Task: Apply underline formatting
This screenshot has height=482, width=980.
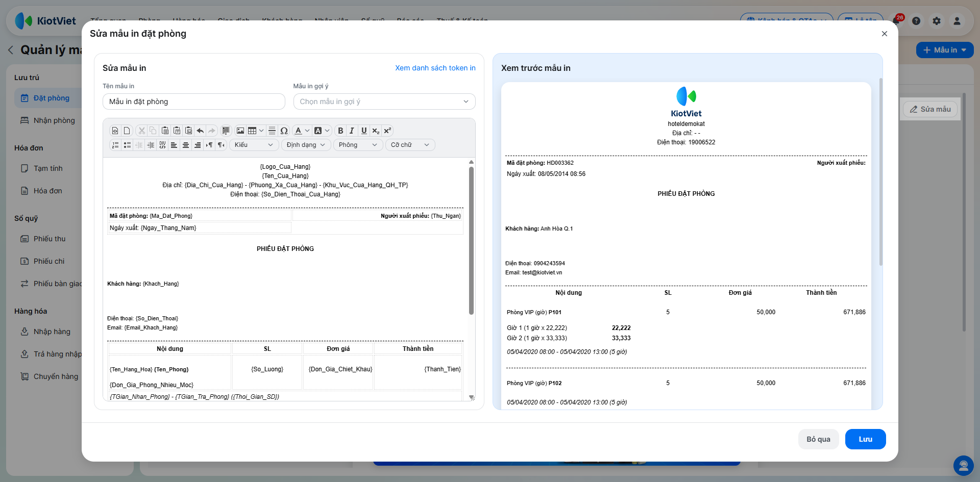Action: tap(364, 131)
